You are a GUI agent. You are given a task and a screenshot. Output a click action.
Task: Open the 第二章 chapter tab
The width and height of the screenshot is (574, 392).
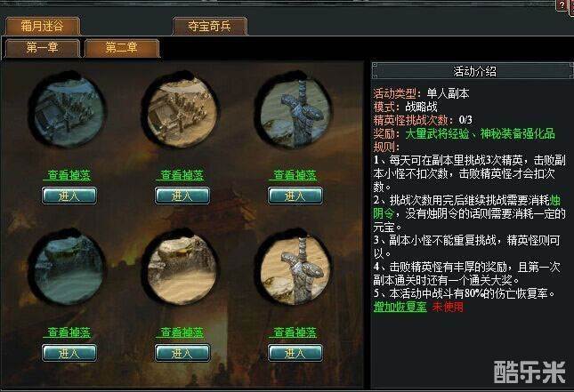click(122, 48)
